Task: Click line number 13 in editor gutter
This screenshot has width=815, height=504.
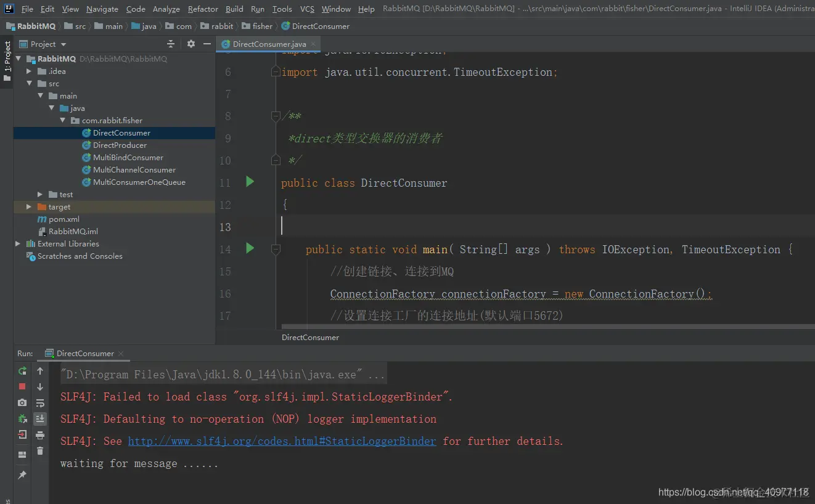Action: (x=225, y=227)
